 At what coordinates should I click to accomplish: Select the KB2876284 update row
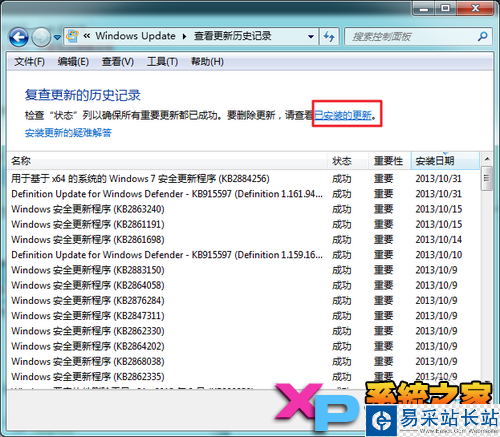pos(244,301)
